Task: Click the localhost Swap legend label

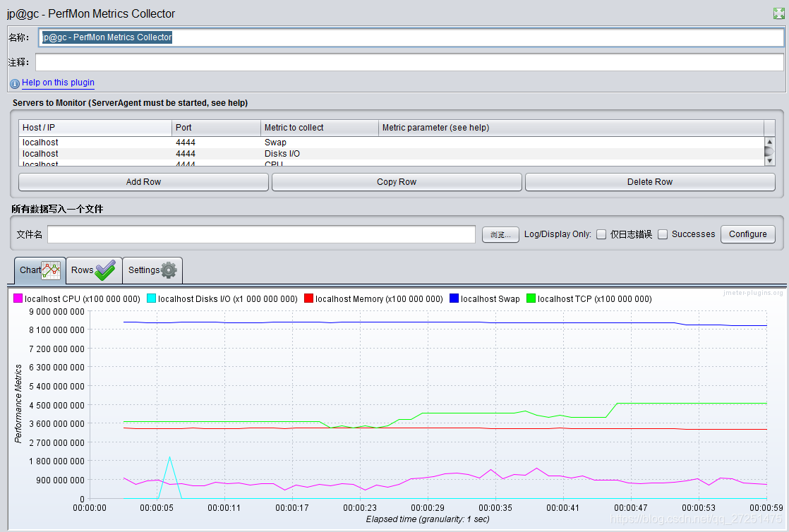Action: (x=490, y=299)
